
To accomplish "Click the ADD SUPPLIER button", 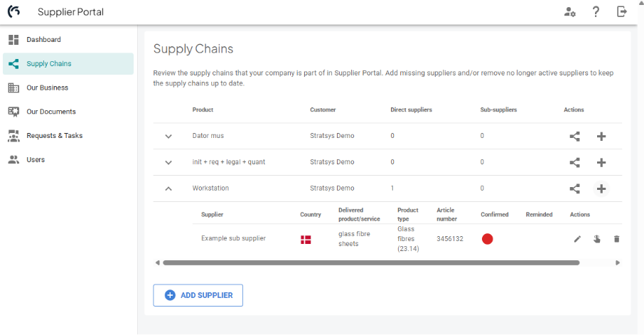I will tap(198, 295).
